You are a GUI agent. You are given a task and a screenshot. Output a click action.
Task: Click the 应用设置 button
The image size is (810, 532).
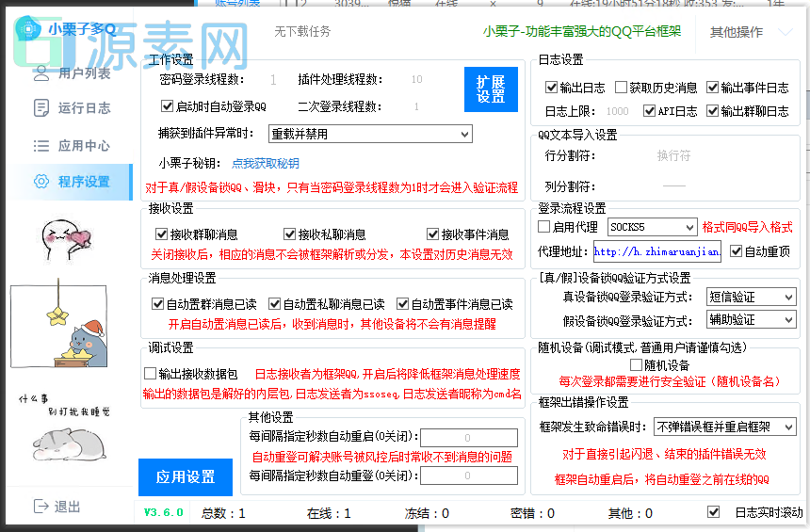[x=186, y=476]
